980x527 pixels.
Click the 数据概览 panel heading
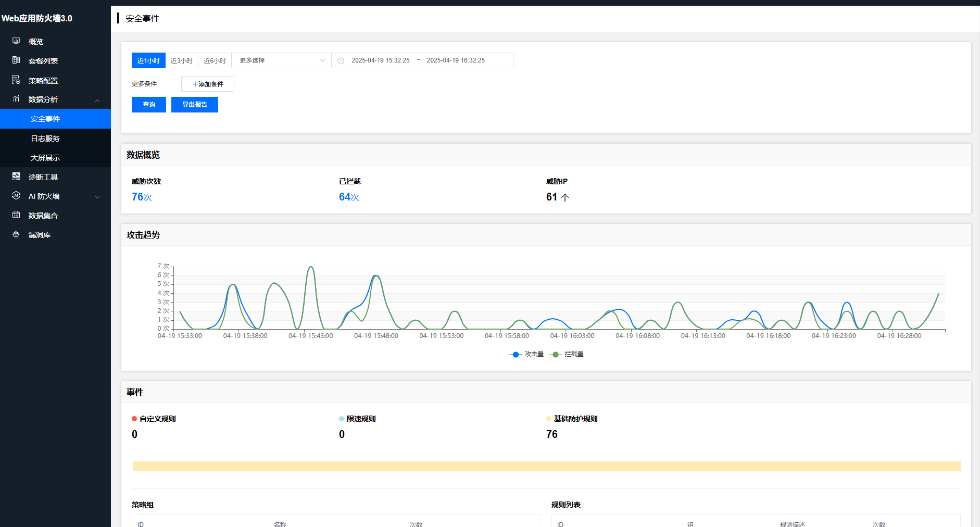point(143,155)
